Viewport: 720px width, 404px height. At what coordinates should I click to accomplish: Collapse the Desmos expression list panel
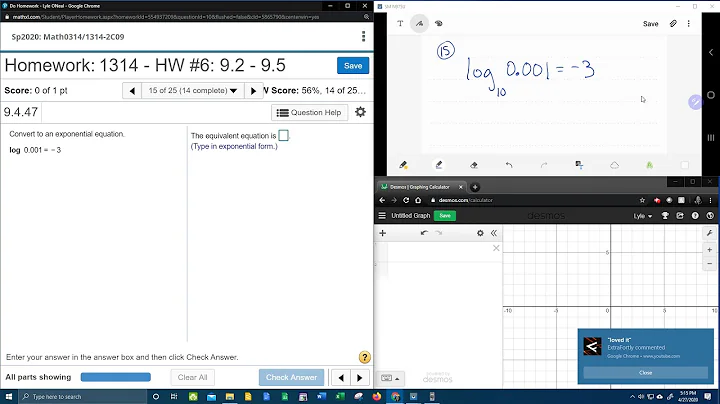(494, 233)
